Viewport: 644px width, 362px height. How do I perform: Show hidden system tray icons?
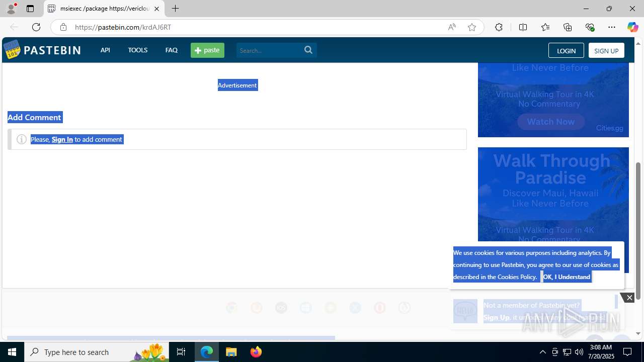(542, 352)
